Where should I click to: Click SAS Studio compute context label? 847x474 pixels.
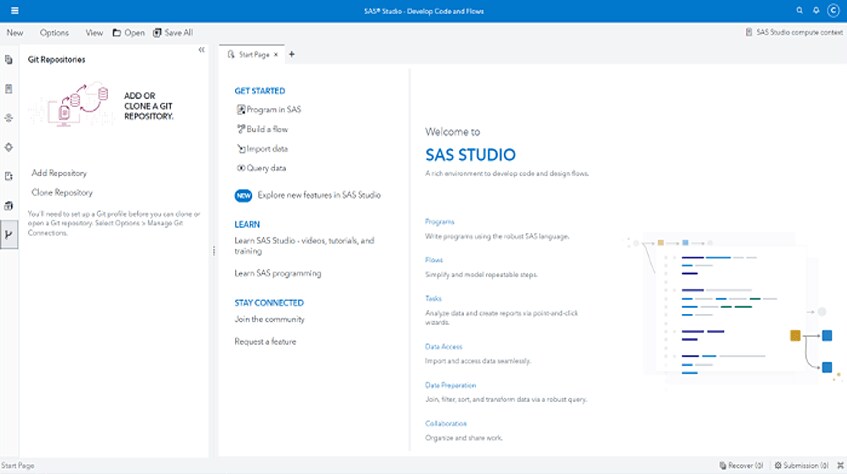click(x=799, y=32)
